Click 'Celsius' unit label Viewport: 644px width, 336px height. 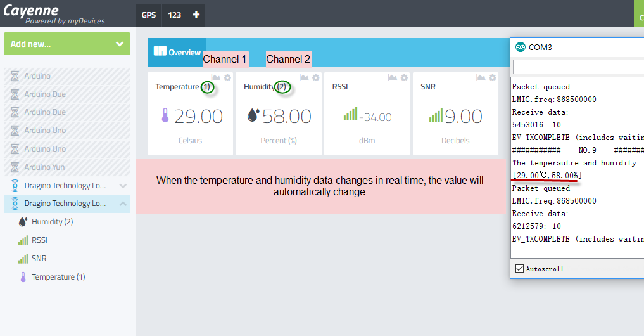(190, 141)
